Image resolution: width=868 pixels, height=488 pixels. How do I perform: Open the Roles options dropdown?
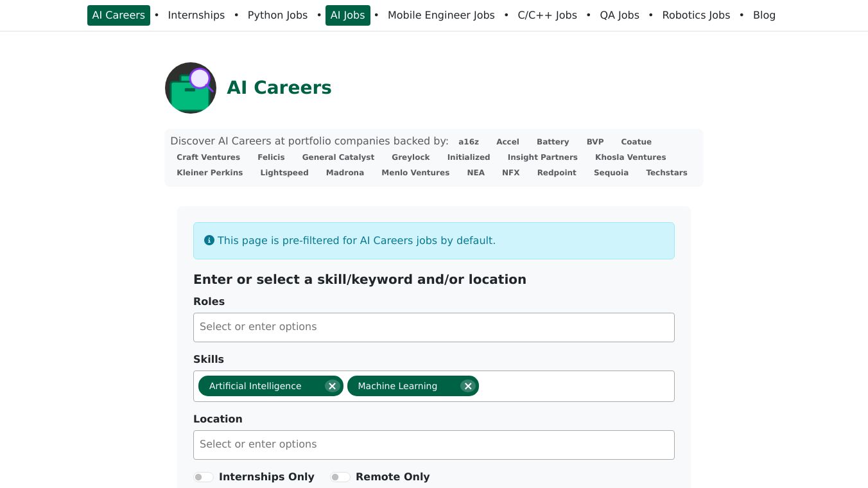[x=434, y=327]
